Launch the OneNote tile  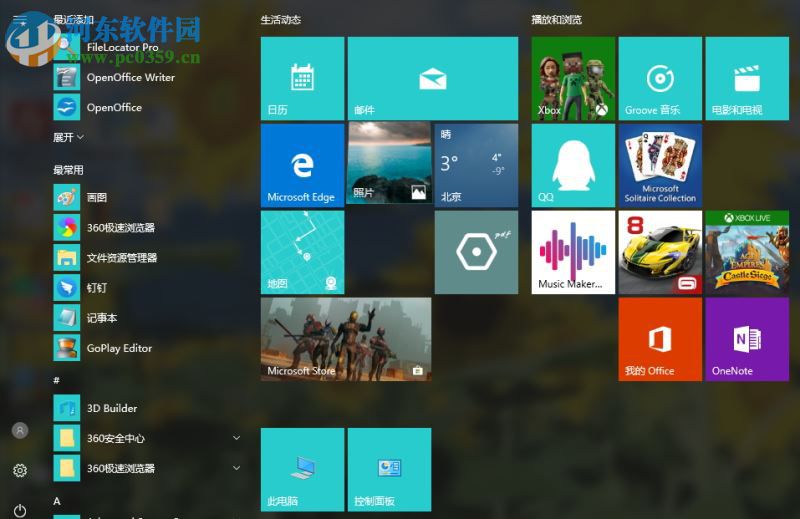click(x=747, y=339)
